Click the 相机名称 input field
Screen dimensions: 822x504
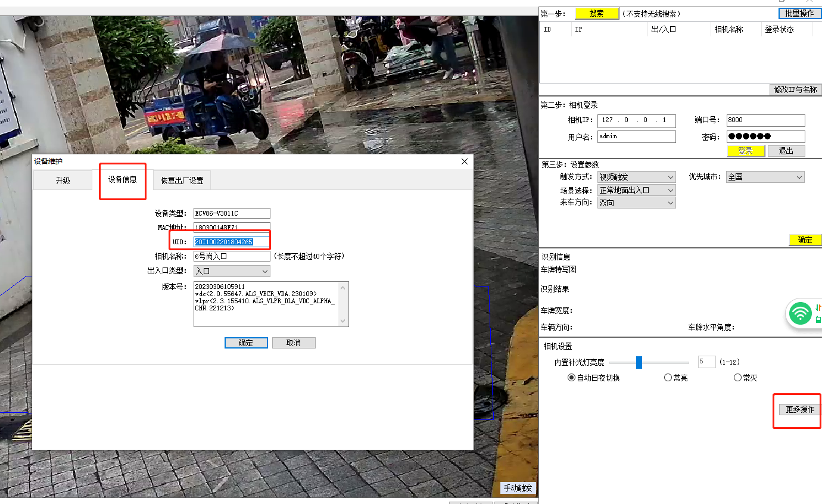coord(232,256)
